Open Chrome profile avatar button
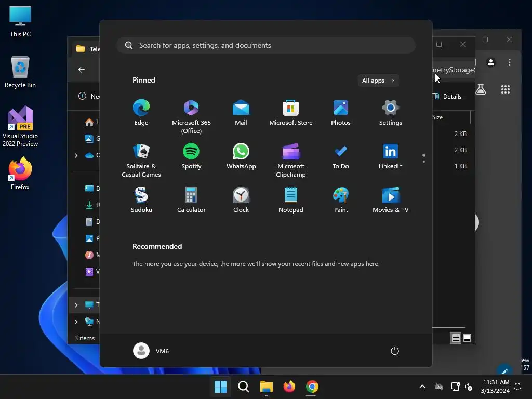This screenshot has height=399, width=532. [491, 62]
